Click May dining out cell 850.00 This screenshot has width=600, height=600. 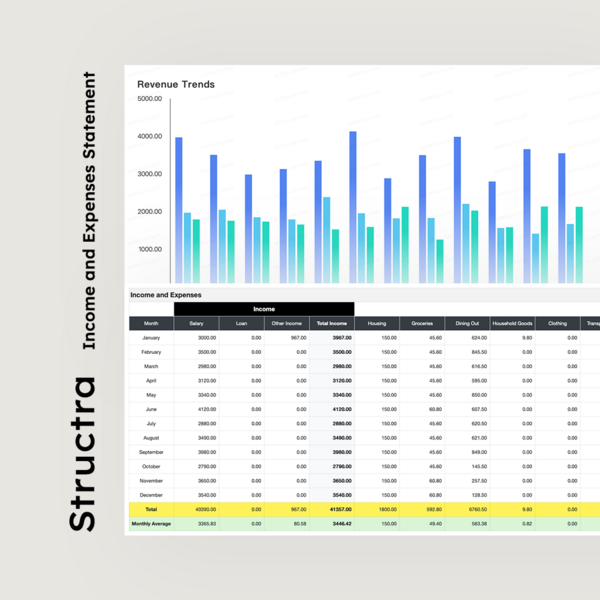467,395
